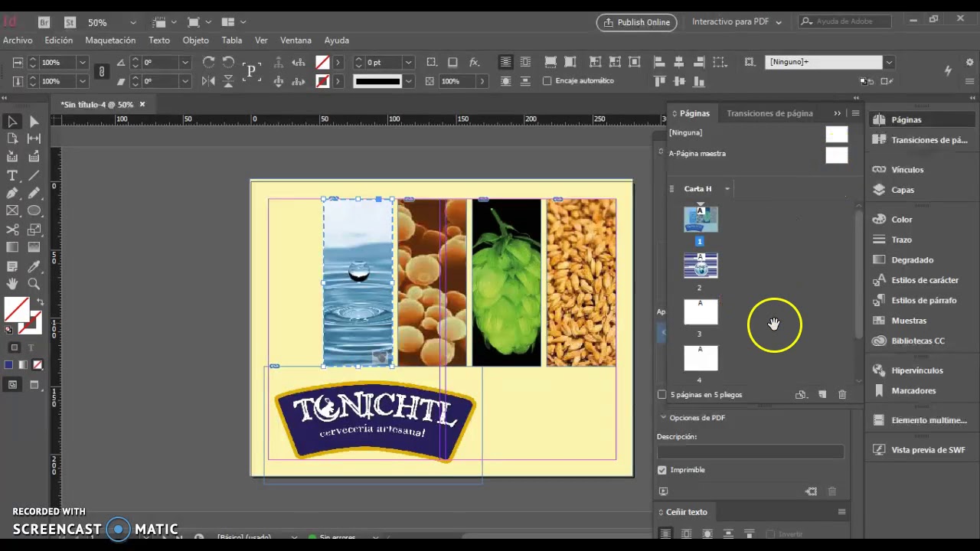The width and height of the screenshot is (980, 551).
Task: Toggle formatting affects text (T) button
Action: pos(31,347)
